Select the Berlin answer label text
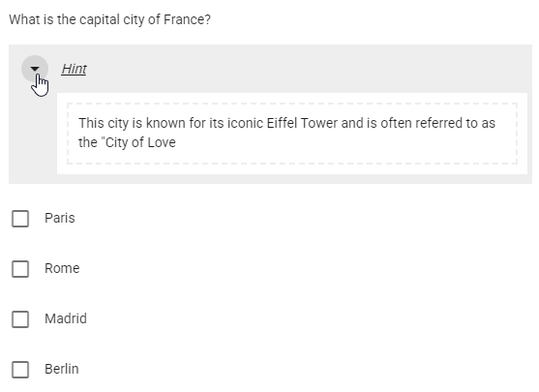539x392 pixels. [62, 369]
